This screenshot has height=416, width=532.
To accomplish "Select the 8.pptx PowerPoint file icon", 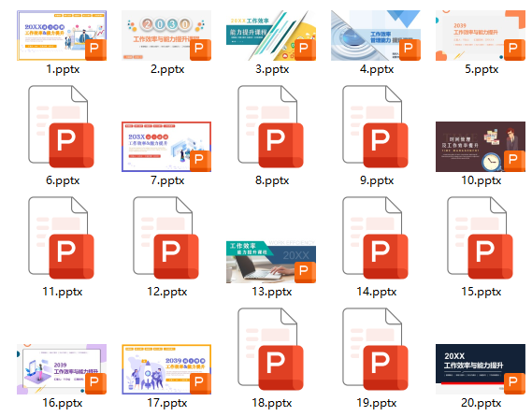I will pos(271,126).
